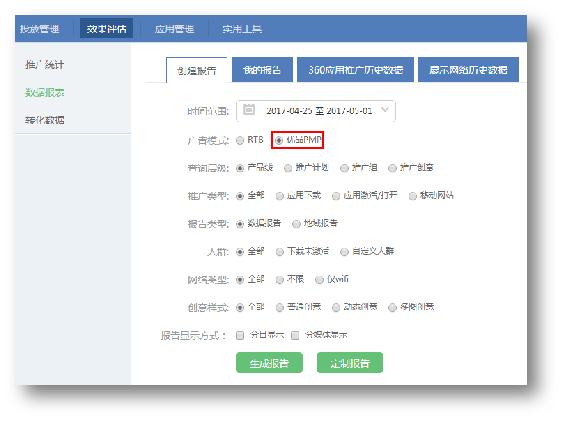Check the 分媒体显示 checkbox
The image size is (564, 422).
(295, 336)
